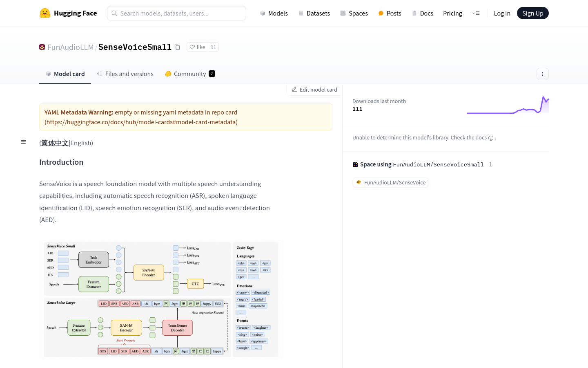Click the SenseVoice architecture diagram
This screenshot has width=588, height=368.
(x=161, y=299)
